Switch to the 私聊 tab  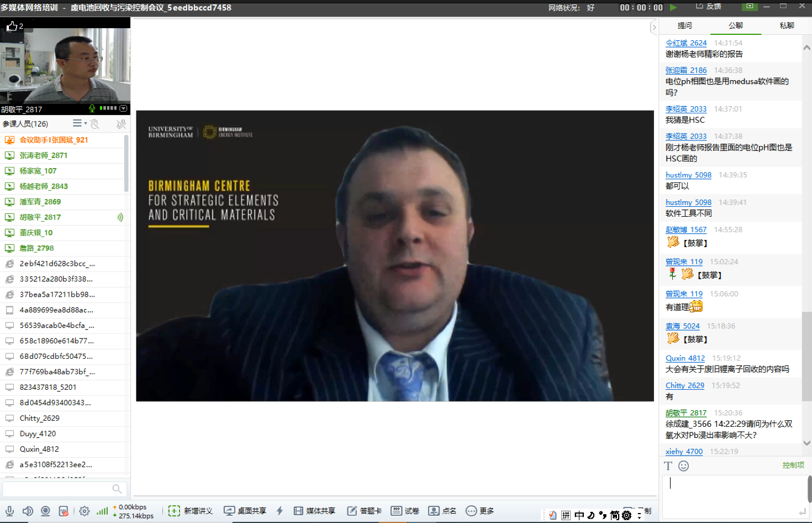coord(787,25)
